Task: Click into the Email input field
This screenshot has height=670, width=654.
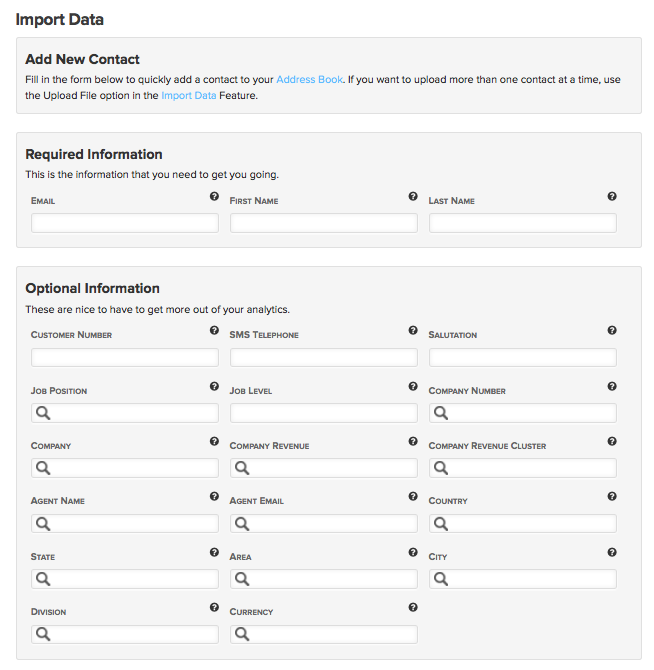Action: (x=124, y=224)
